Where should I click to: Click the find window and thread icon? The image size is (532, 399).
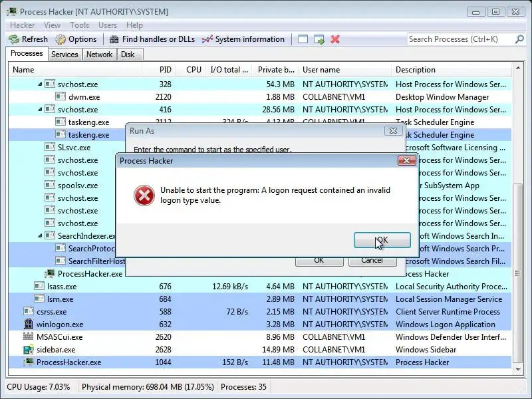(319, 39)
